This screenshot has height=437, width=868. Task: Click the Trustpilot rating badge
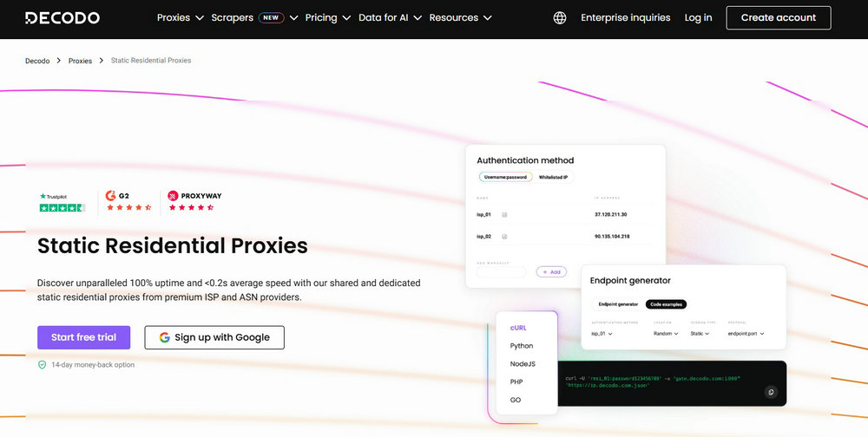(x=62, y=202)
